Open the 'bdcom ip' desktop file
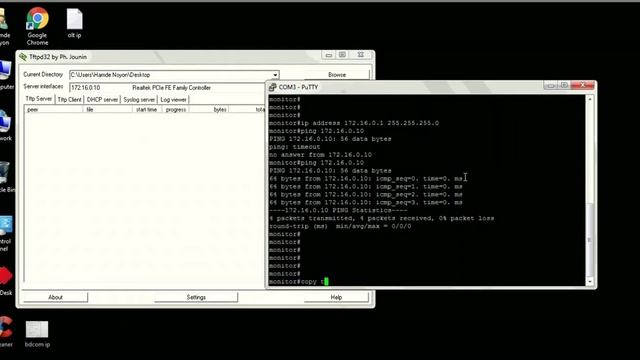Viewport: 640px width, 360px height. (x=37, y=333)
